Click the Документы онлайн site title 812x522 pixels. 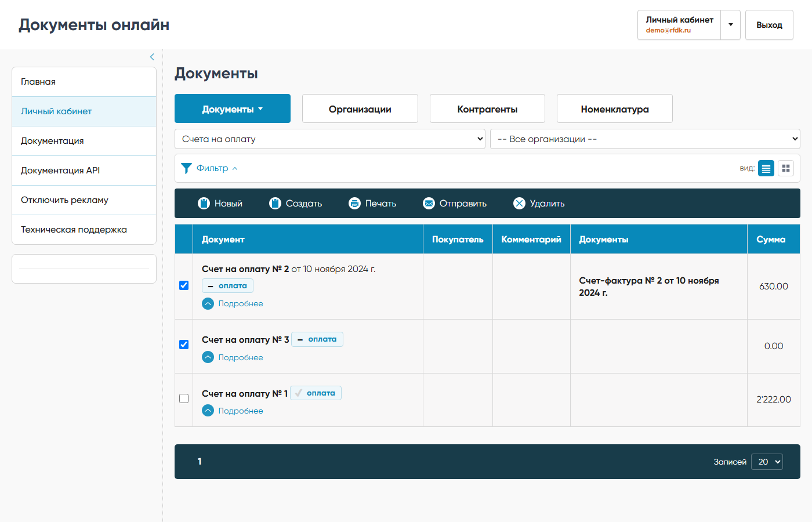click(x=94, y=25)
